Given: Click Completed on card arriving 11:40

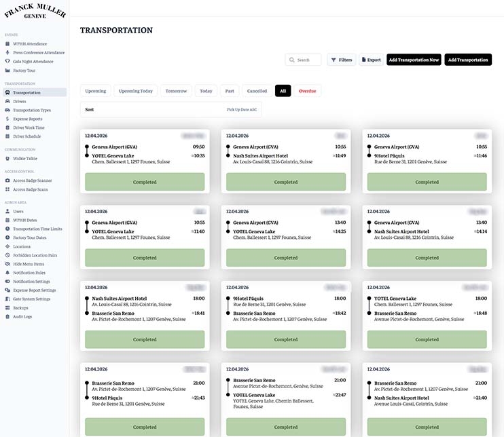Looking at the screenshot, I should 145,257.
